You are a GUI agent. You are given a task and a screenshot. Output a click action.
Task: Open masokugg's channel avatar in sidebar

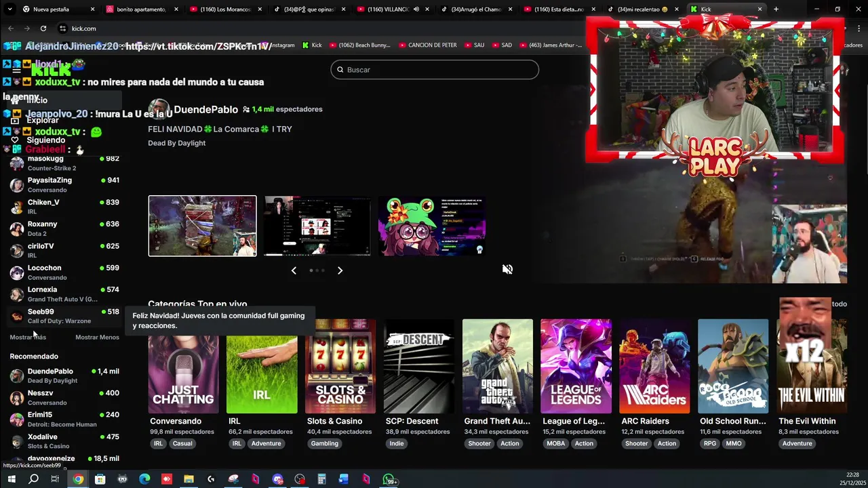[17, 163]
